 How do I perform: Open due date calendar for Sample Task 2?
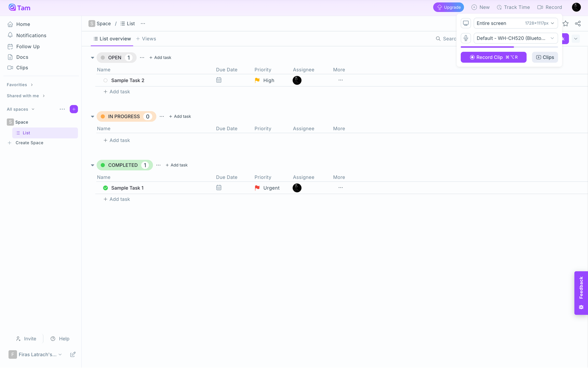219,80
